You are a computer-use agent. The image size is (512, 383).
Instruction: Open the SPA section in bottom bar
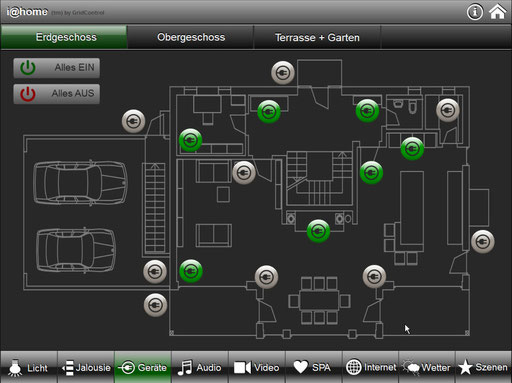(314, 367)
